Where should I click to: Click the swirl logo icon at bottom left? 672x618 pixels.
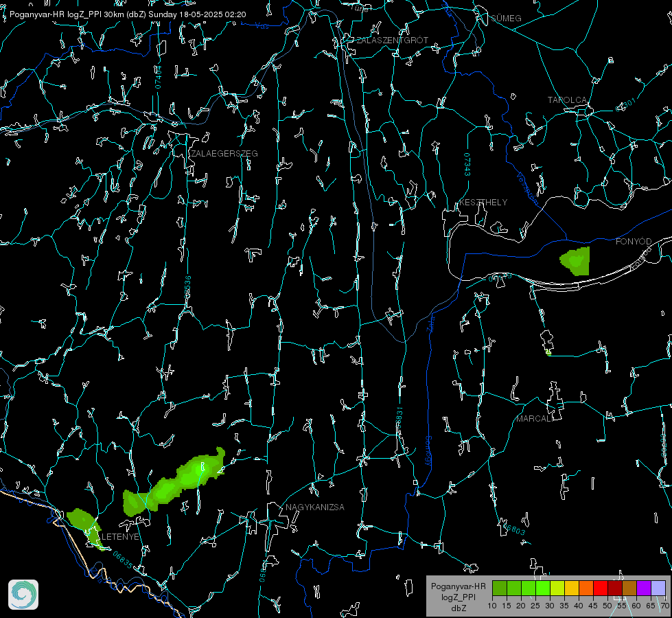(23, 595)
